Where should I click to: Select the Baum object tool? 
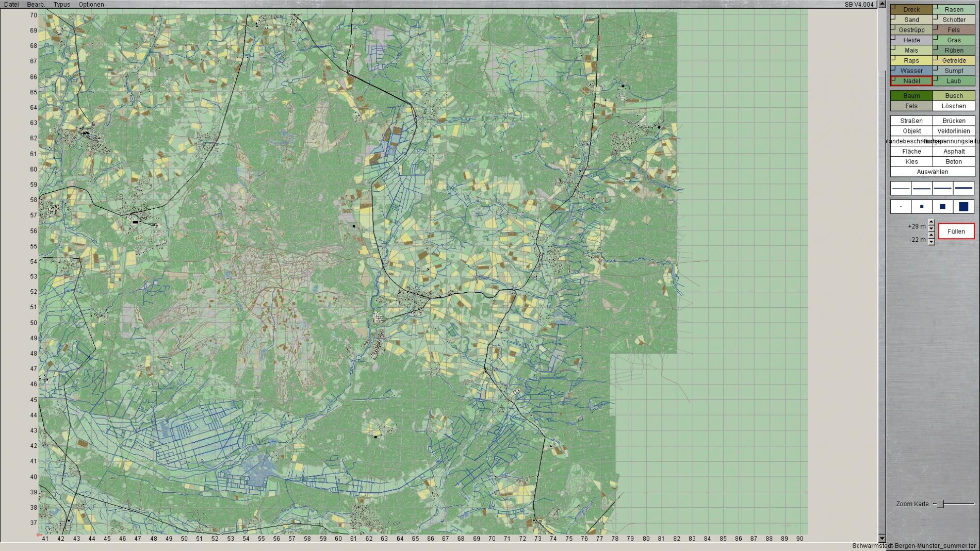(x=911, y=96)
